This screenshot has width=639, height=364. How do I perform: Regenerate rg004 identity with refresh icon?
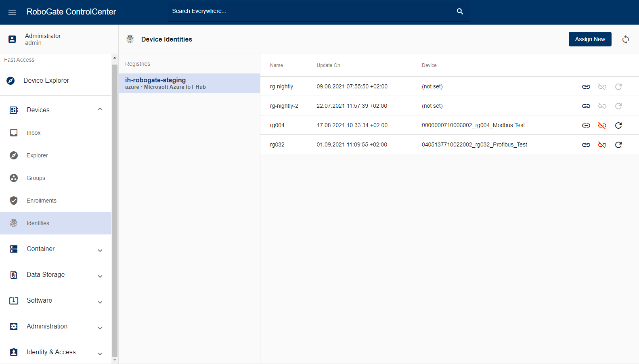click(618, 126)
